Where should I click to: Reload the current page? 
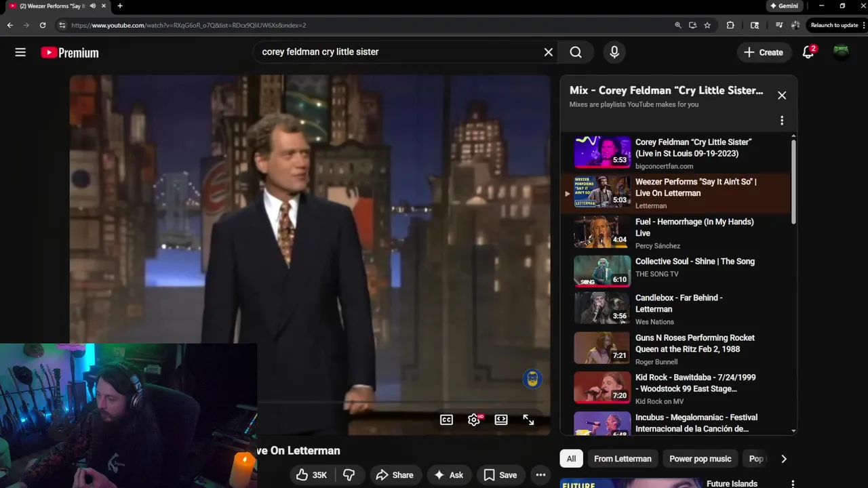[x=43, y=25]
